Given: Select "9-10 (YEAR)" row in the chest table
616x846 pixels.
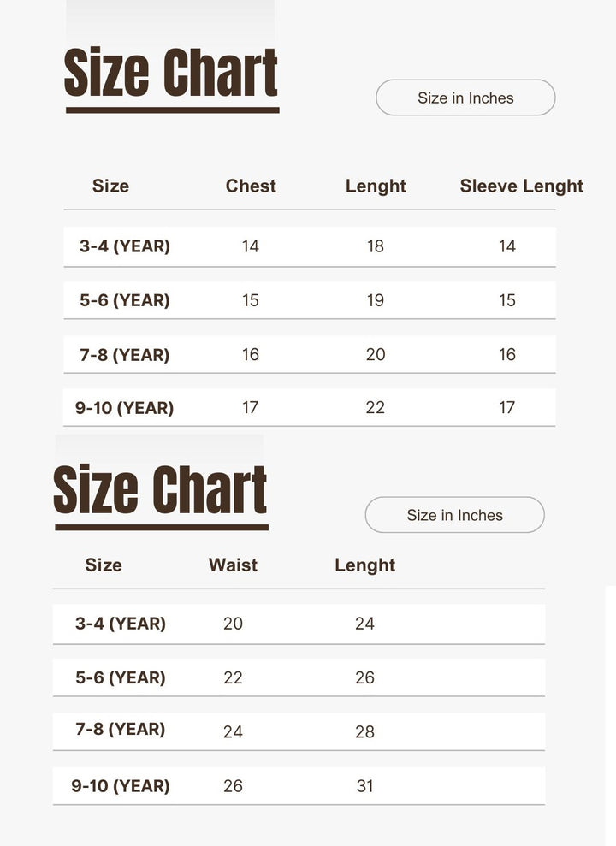Looking at the screenshot, I should [125, 408].
